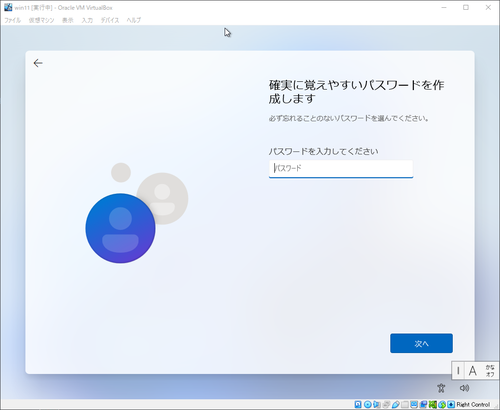Click the volume speaker icon

[x=464, y=388]
